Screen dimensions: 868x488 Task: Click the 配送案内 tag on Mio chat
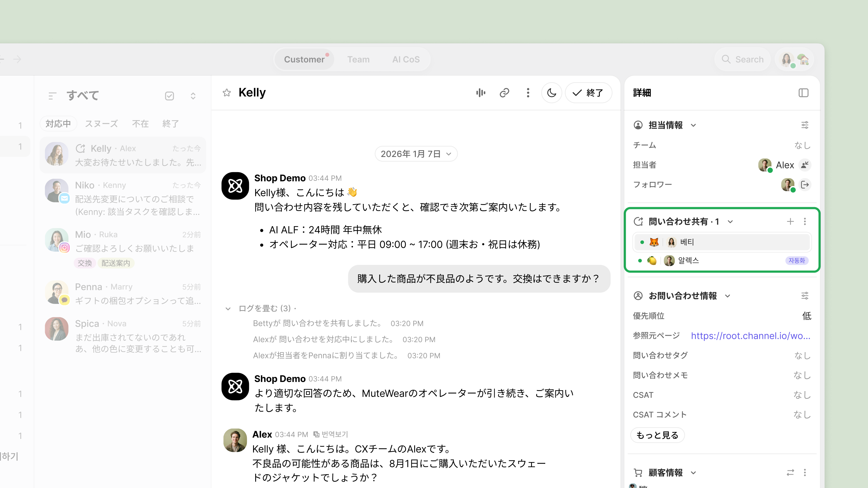tap(116, 263)
